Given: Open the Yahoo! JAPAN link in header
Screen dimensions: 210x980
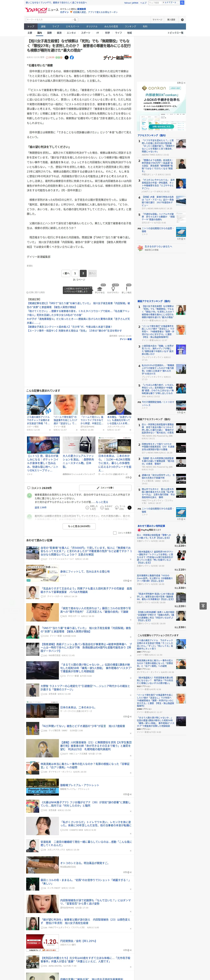Looking at the screenshot, I should [131, 3].
